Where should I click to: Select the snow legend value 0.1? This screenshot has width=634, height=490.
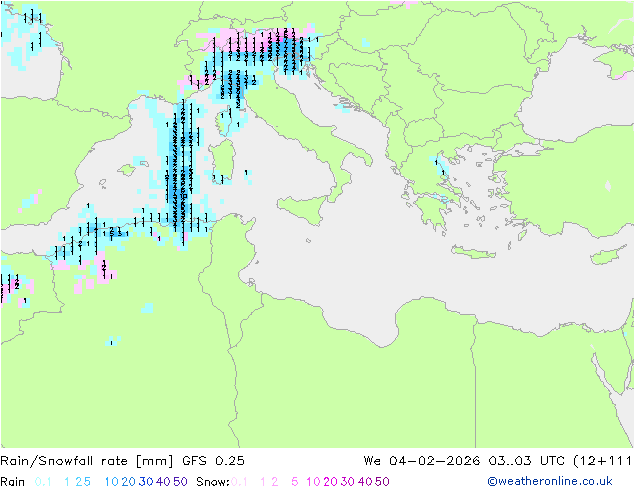point(239,482)
